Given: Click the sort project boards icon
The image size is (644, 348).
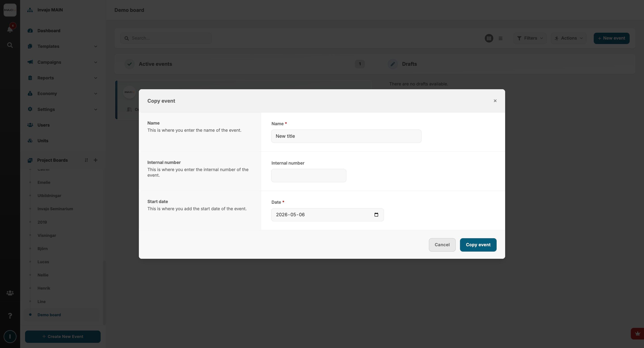Looking at the screenshot, I should click(86, 160).
